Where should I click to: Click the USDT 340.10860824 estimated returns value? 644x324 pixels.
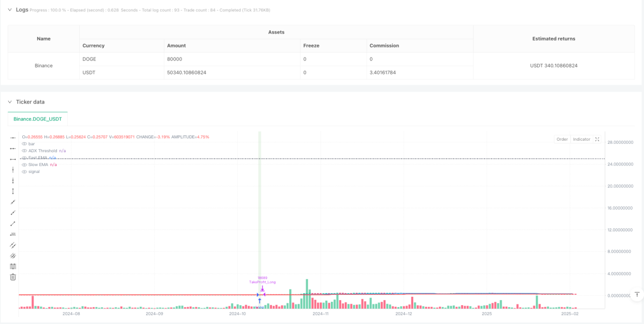(x=554, y=65)
